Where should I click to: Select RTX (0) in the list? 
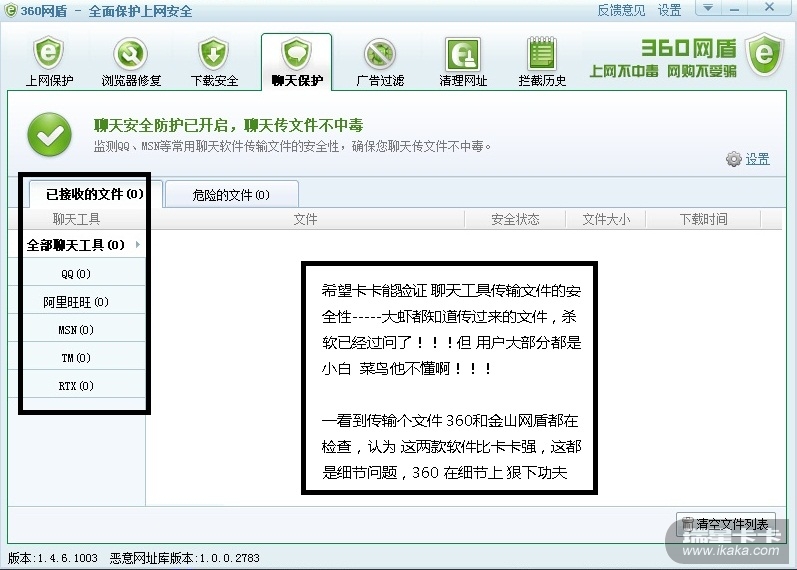coord(76,386)
